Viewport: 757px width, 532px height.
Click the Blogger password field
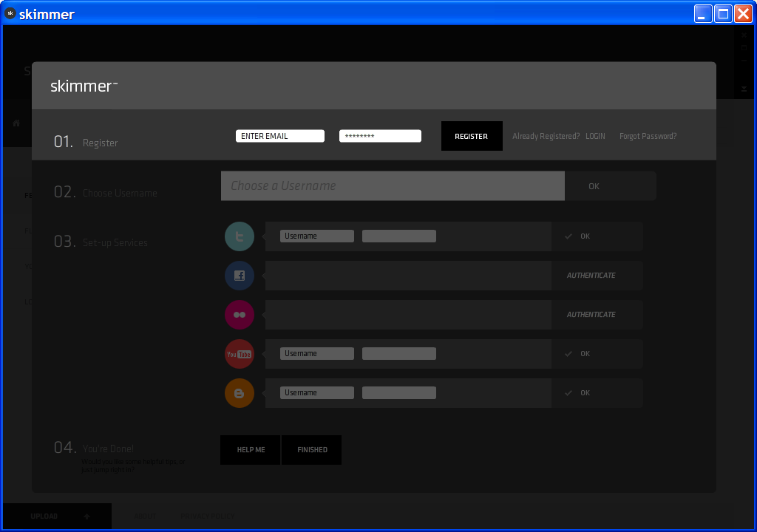399,392
